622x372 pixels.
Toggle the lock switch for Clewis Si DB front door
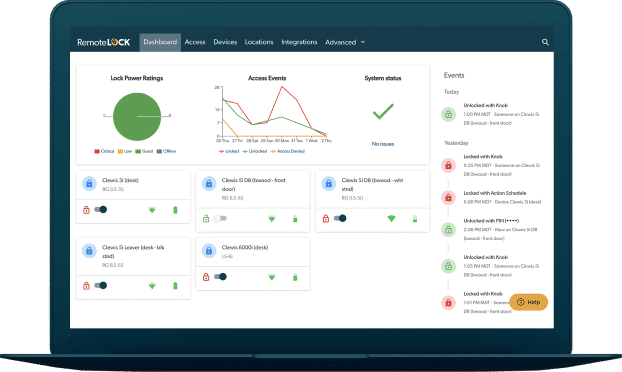point(220,218)
